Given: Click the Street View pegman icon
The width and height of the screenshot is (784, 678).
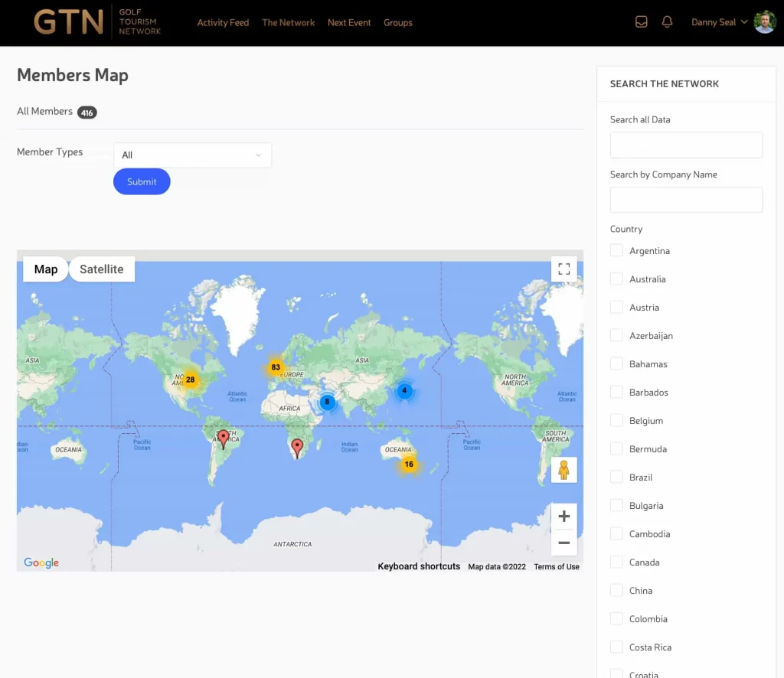Looking at the screenshot, I should click(563, 470).
